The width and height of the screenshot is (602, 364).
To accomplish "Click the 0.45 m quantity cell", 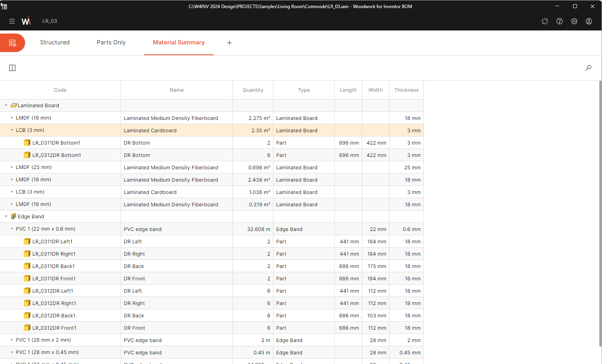I will [x=253, y=352].
